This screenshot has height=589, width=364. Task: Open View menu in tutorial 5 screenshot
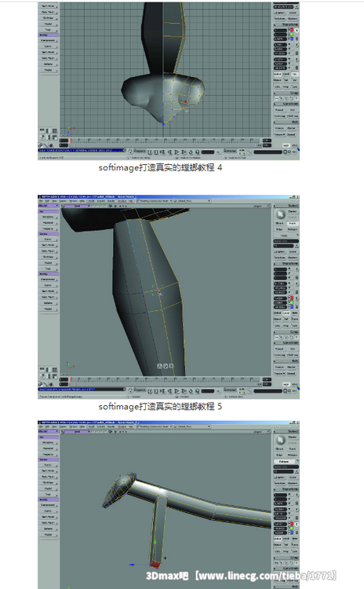pyautogui.click(x=54, y=201)
